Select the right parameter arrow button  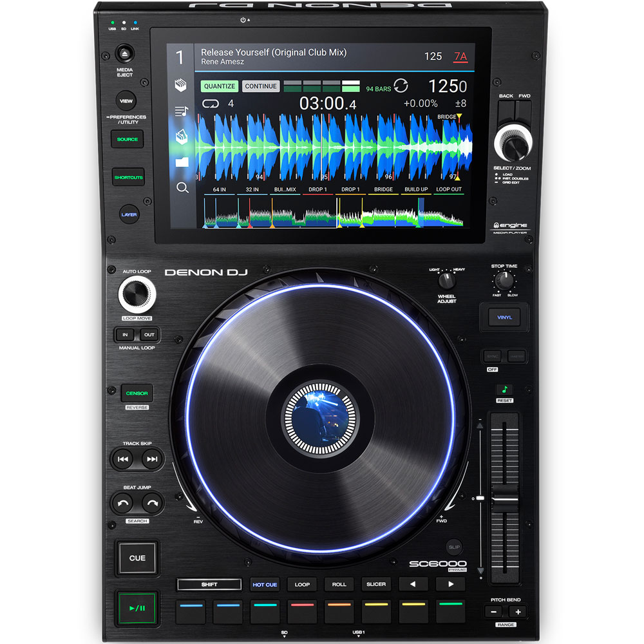(451, 584)
